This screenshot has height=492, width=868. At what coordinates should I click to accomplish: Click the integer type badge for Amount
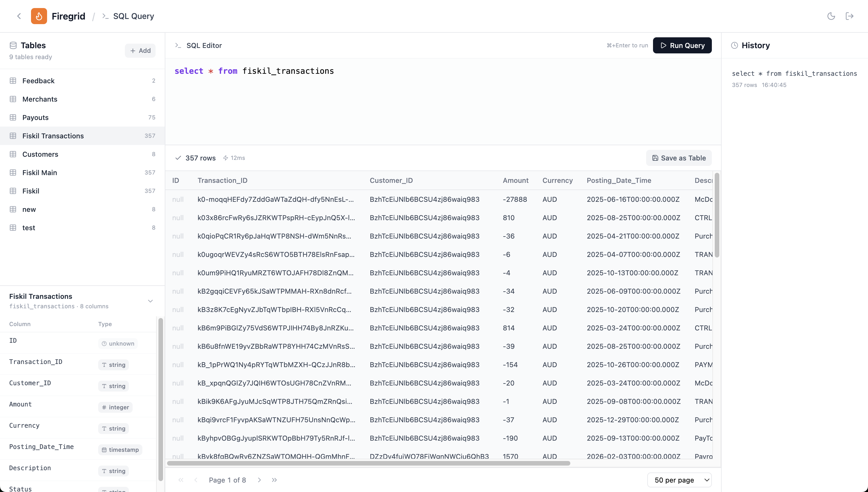tap(115, 407)
